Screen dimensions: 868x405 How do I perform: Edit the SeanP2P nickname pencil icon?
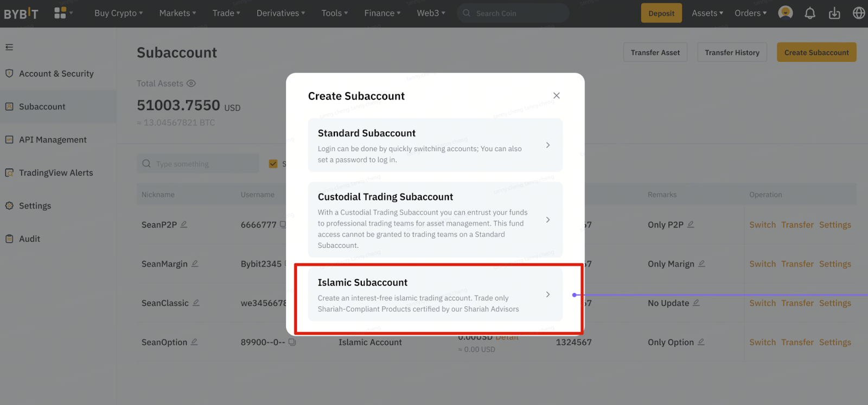coord(184,224)
